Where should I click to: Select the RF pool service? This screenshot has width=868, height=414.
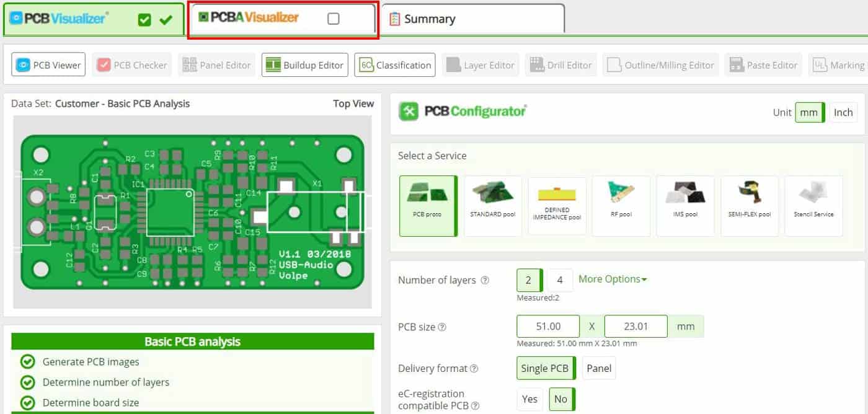coord(621,206)
